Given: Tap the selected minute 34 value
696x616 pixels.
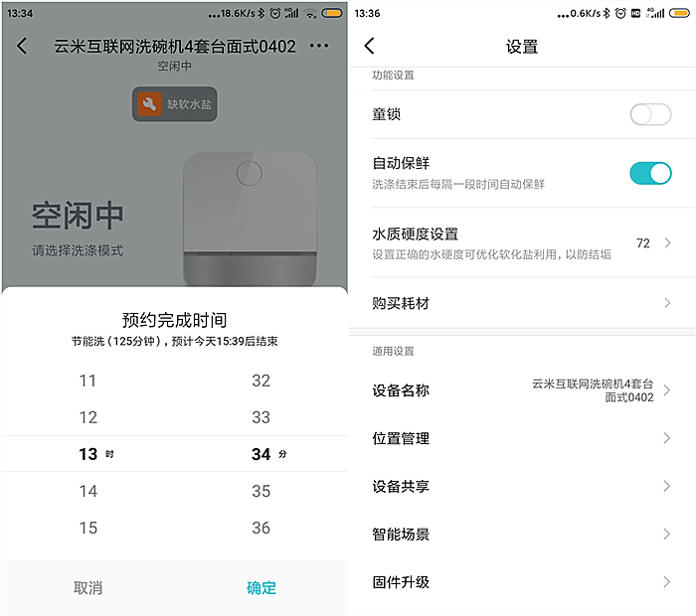Looking at the screenshot, I should click(x=261, y=454).
